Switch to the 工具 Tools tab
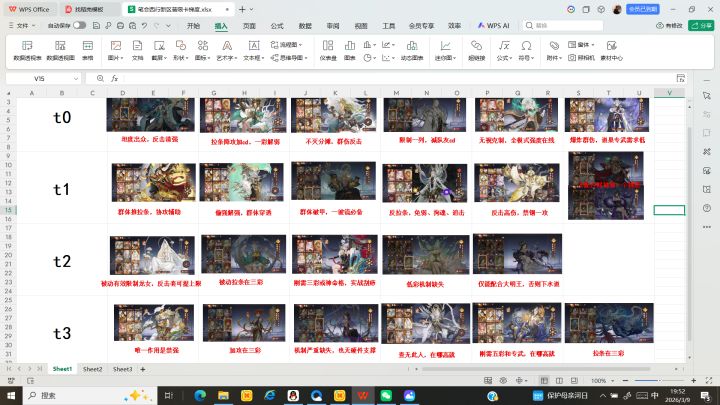720x405 pixels. tap(388, 26)
